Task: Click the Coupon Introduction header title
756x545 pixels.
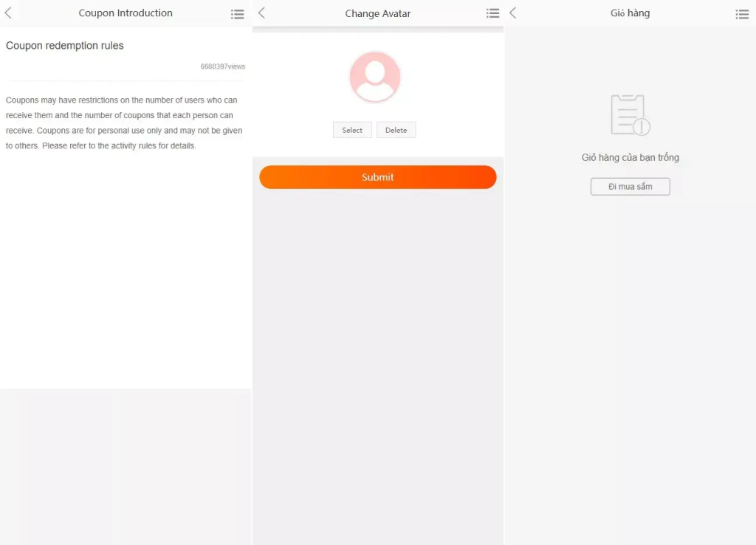Action: click(x=126, y=13)
